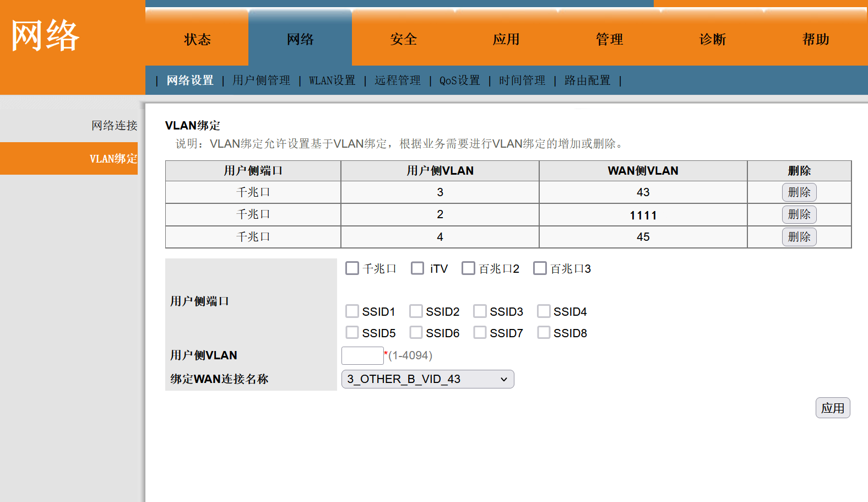Screen dimensions: 868x502
Task: Open the 管理 main tab
Action: click(609, 39)
